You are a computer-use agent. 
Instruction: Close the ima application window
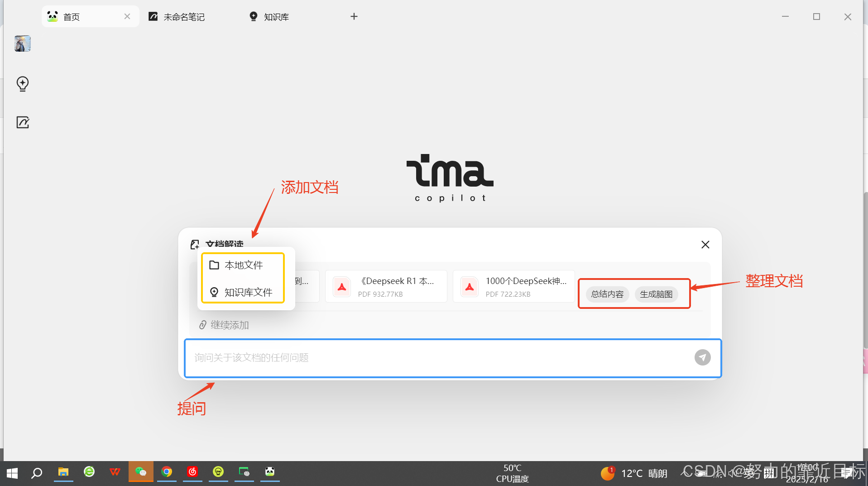click(848, 17)
